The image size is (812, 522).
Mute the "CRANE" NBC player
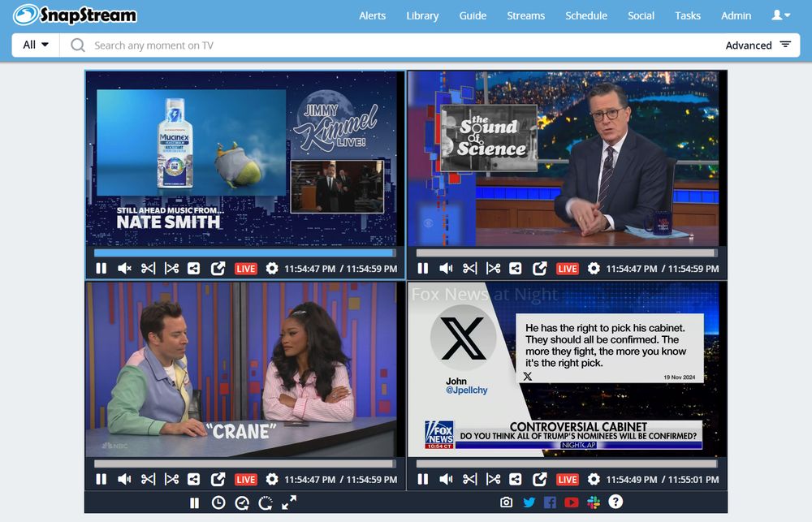point(124,479)
